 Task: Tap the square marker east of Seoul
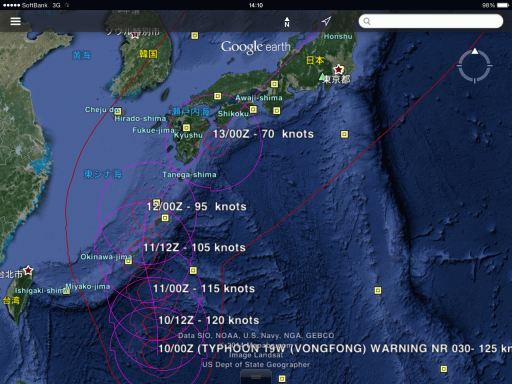coord(195,35)
